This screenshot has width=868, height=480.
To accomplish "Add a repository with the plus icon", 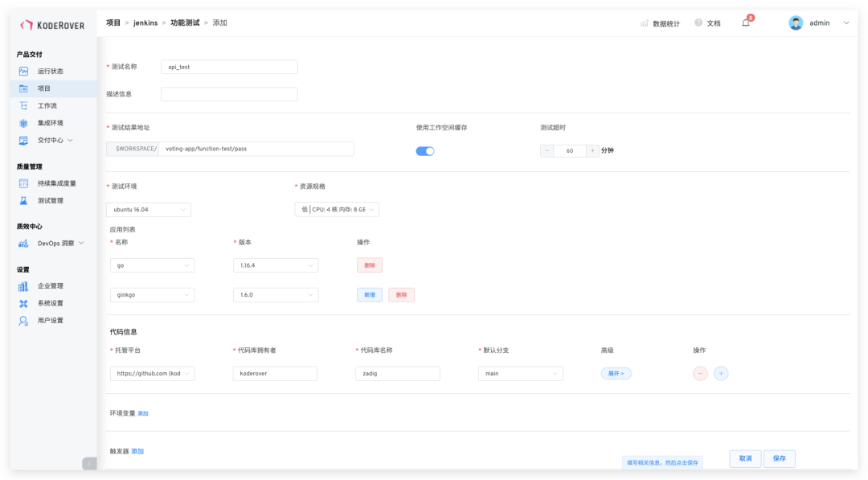I will (721, 374).
